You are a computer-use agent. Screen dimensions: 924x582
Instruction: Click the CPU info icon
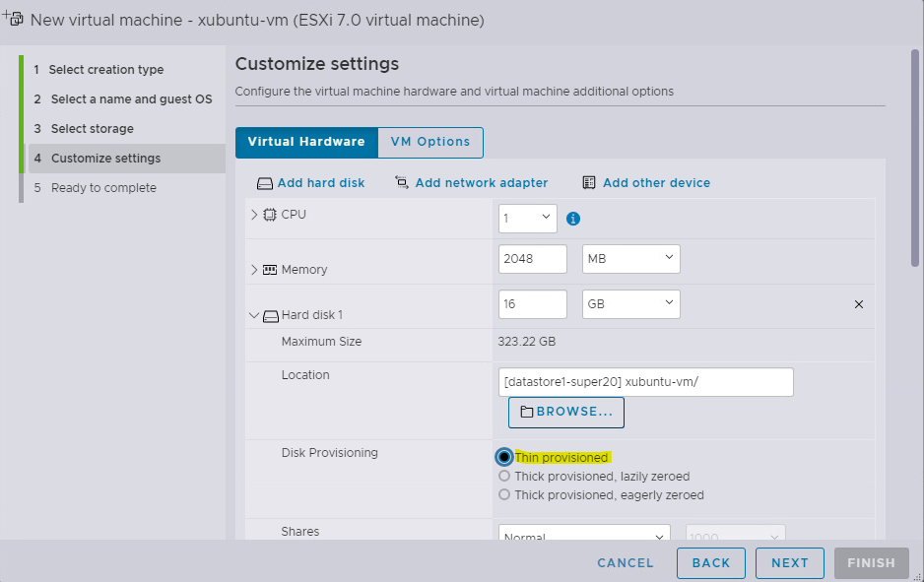pos(573,219)
